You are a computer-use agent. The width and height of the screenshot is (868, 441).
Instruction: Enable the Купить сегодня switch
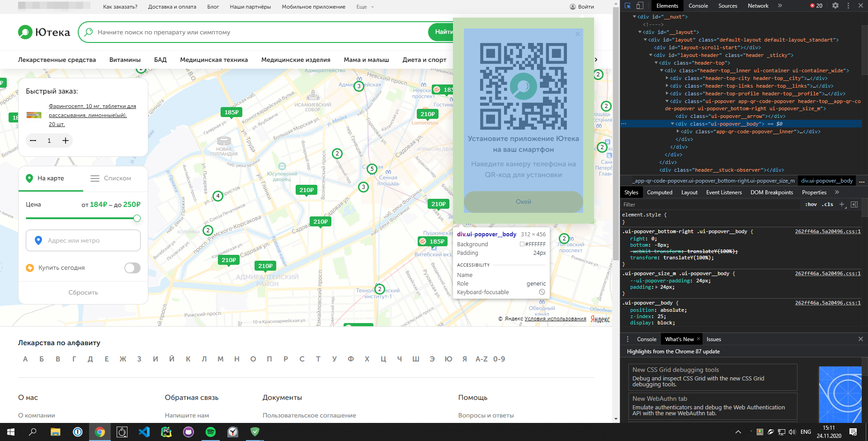click(132, 267)
